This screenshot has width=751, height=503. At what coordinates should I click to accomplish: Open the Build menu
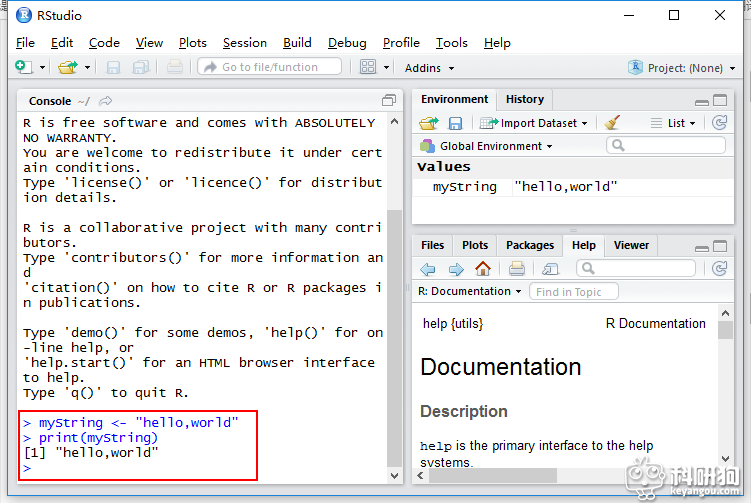click(297, 43)
